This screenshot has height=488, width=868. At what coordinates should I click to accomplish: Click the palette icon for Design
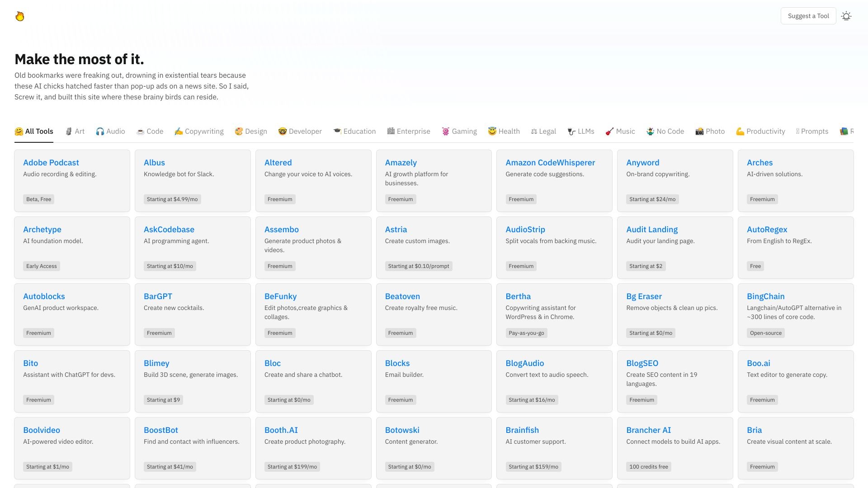pyautogui.click(x=239, y=131)
